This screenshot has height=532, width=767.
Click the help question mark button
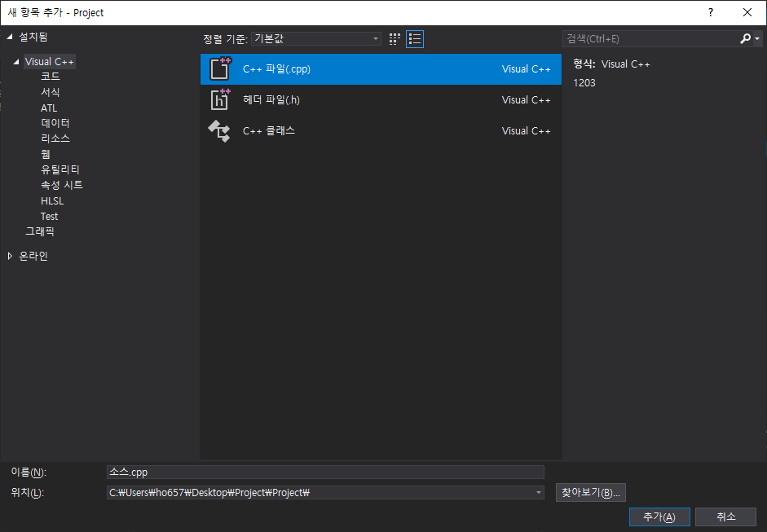coord(711,13)
